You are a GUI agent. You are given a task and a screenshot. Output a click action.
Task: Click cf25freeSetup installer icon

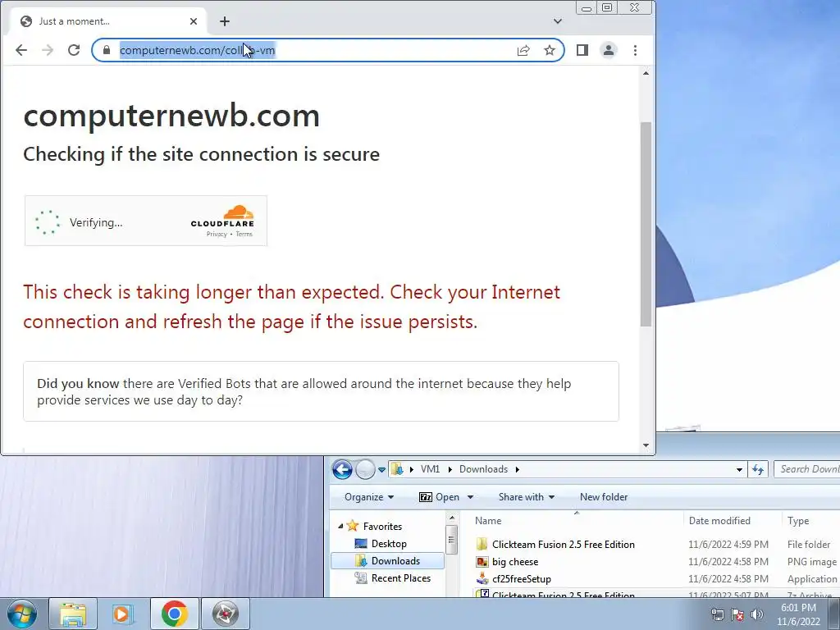pyautogui.click(x=482, y=578)
